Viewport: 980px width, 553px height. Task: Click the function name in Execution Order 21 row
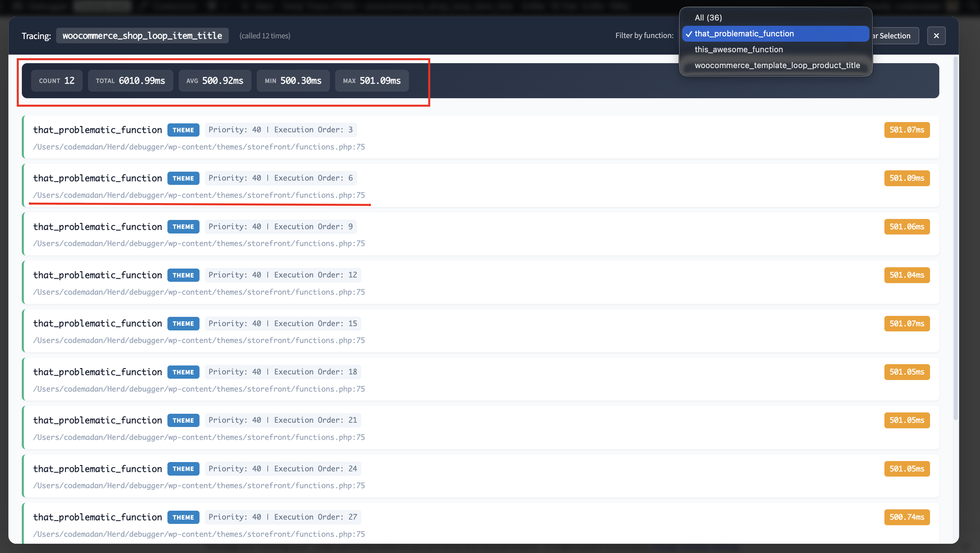(x=97, y=420)
